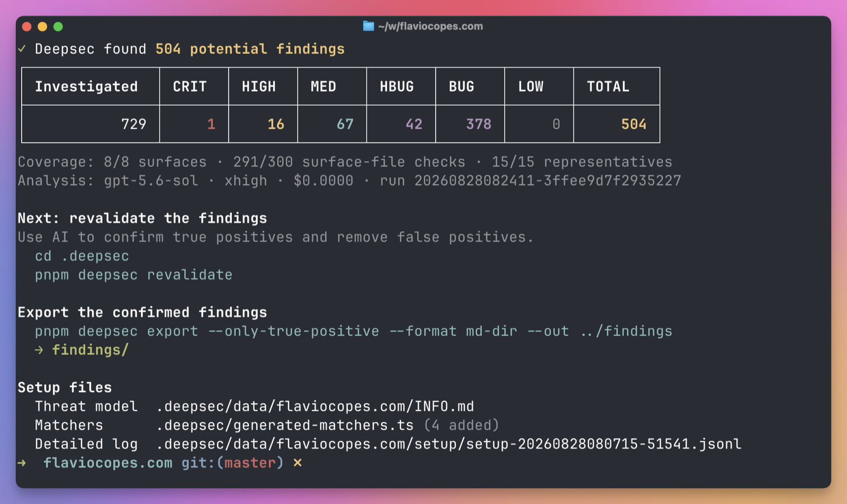Click the 'Investigated' table header
Image resolution: width=847 pixels, height=504 pixels.
[x=86, y=86]
